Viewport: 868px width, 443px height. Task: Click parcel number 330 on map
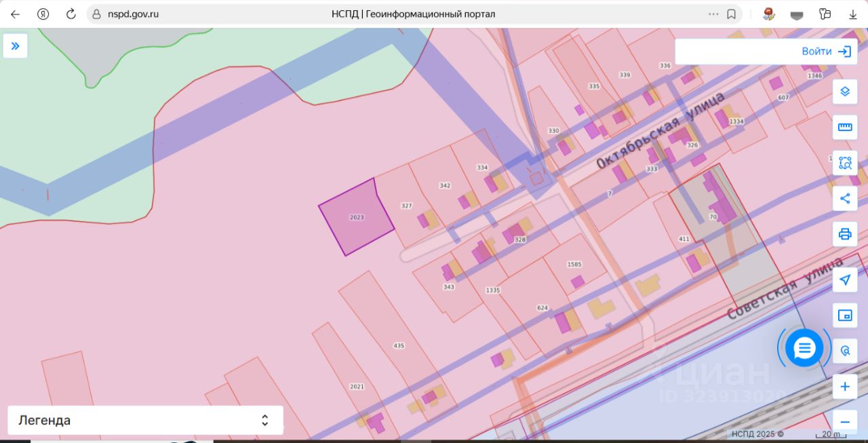[553, 130]
